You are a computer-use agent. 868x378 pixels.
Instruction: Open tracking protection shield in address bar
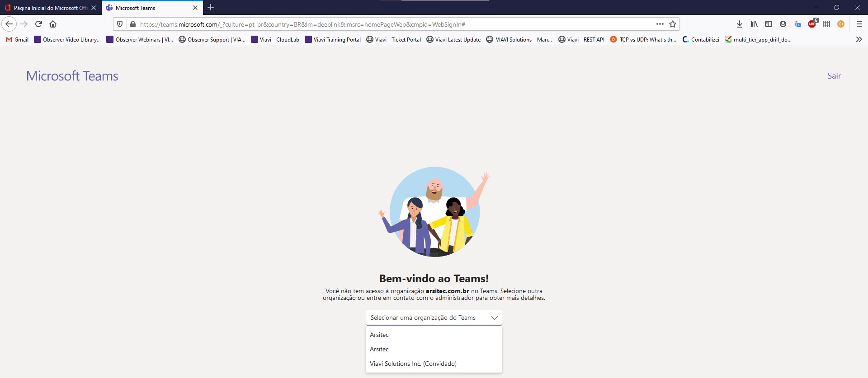point(120,24)
